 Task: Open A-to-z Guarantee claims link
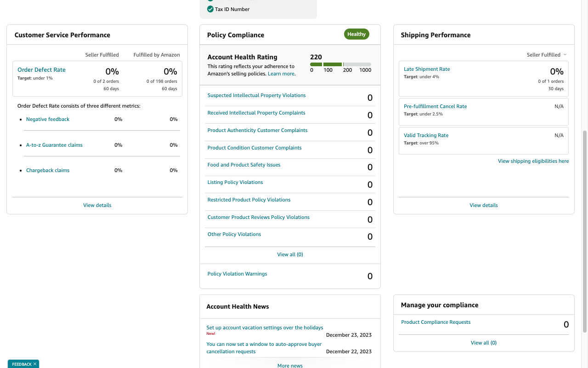click(x=54, y=145)
